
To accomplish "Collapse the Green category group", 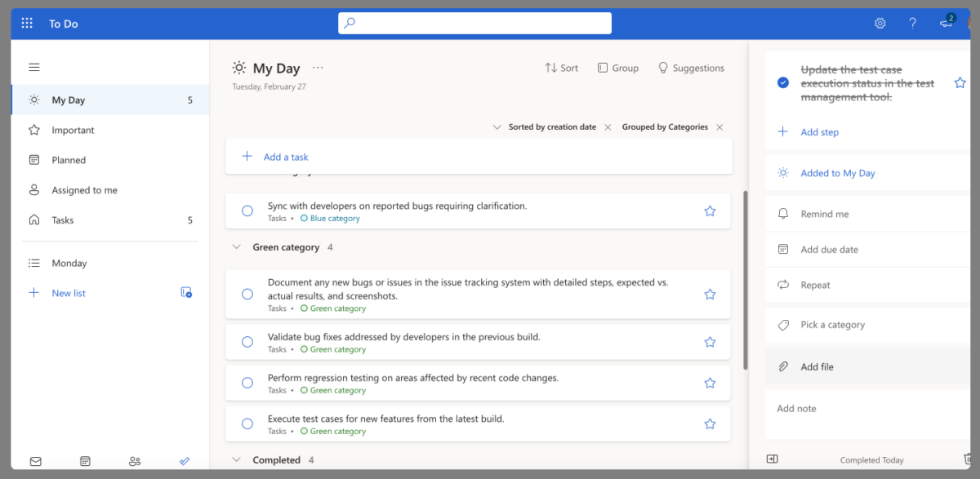I will pyautogui.click(x=237, y=247).
